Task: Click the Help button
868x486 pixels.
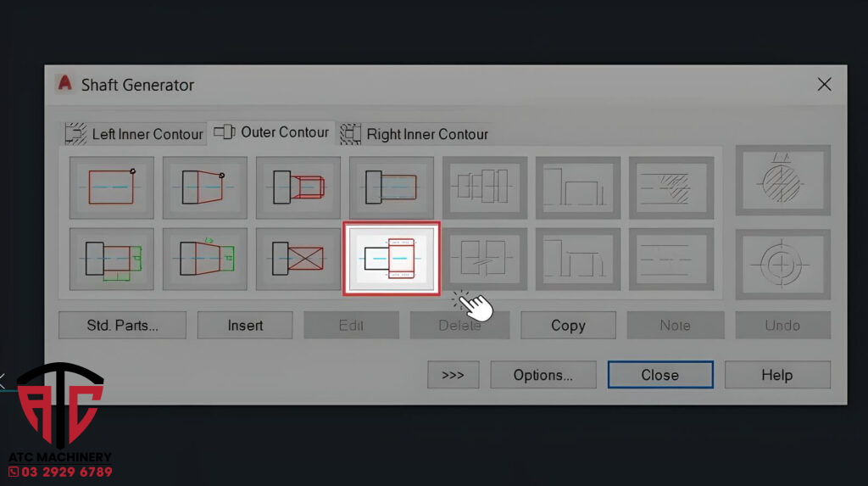Action: pyautogui.click(x=776, y=375)
